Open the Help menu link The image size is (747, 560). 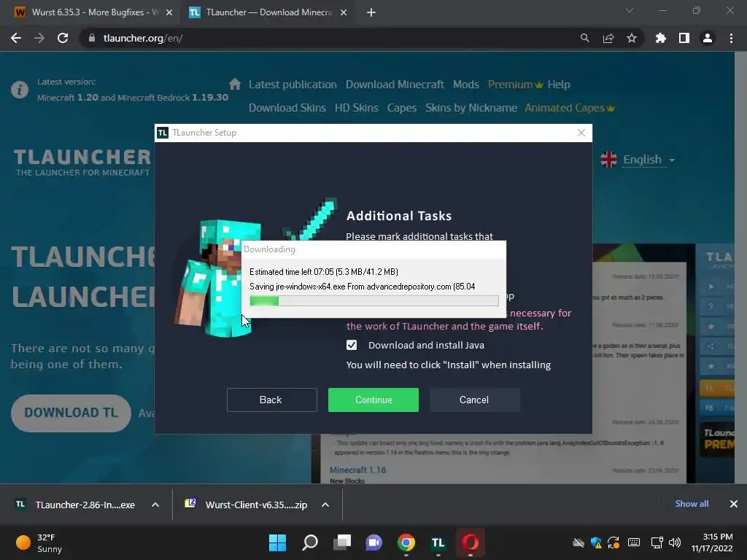pyautogui.click(x=559, y=85)
